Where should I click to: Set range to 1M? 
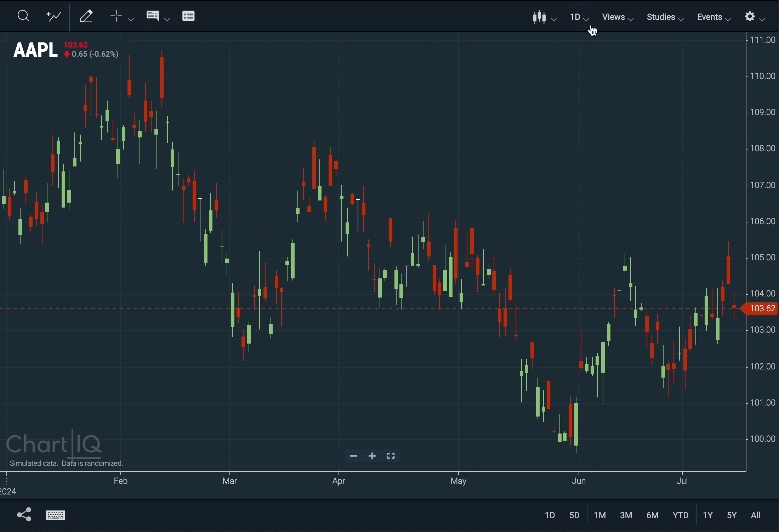coord(600,515)
